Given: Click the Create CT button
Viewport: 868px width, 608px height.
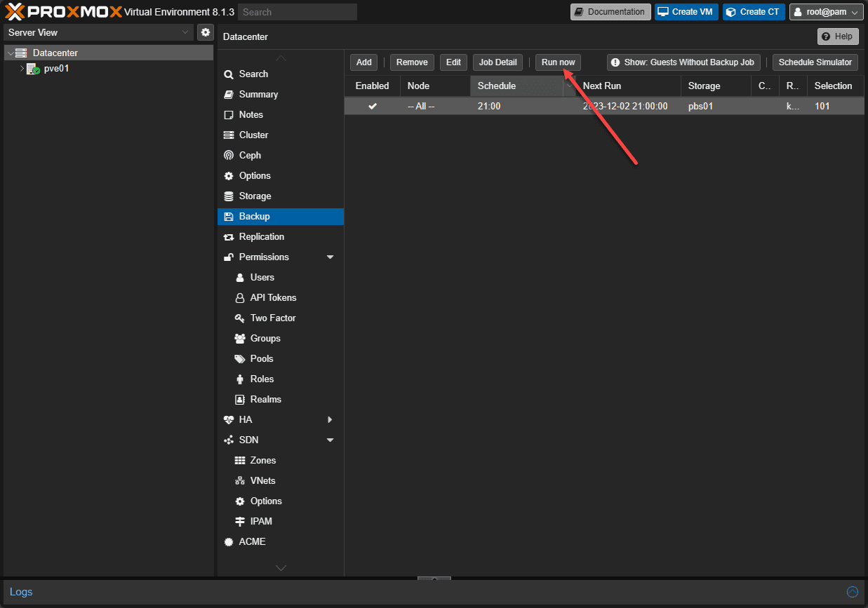Looking at the screenshot, I should tap(754, 12).
